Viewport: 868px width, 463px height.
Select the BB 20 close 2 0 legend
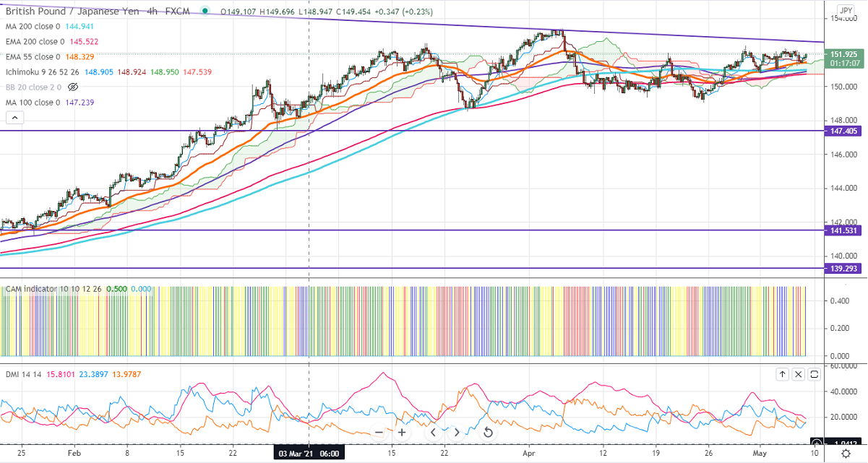[x=34, y=87]
